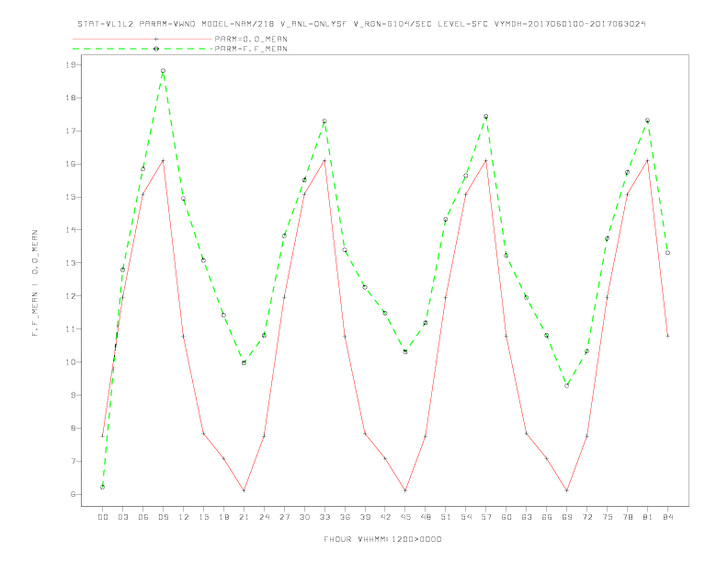728x563 pixels.
Task: Click the vertical F.F_MEAN | O.O_MEAN axis label
Action: (x=35, y=283)
